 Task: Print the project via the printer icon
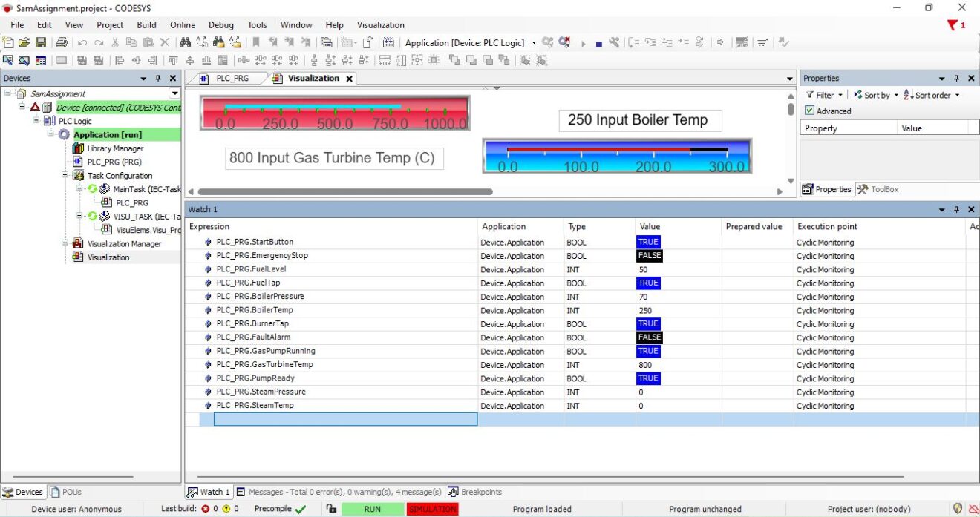coord(62,42)
